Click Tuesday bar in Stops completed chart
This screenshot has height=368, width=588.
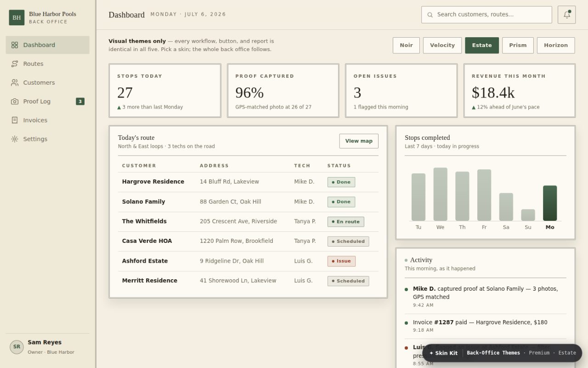(x=418, y=197)
